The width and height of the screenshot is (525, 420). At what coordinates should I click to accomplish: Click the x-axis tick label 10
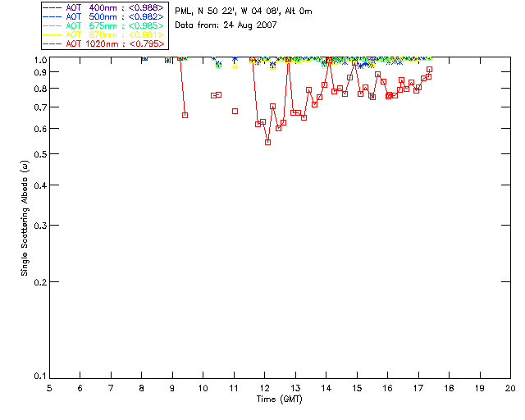coord(203,388)
